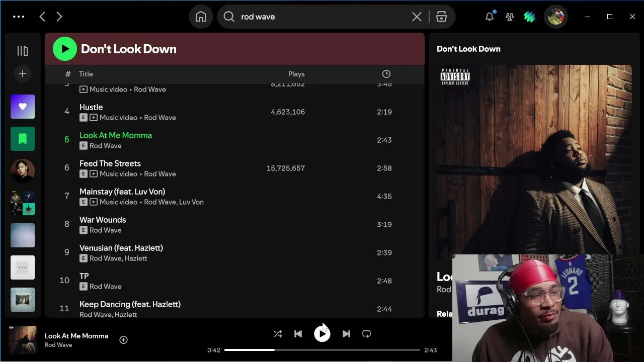Image resolution: width=644 pixels, height=362 pixels.
Task: Play the Don't Look Down album
Action: (65, 49)
